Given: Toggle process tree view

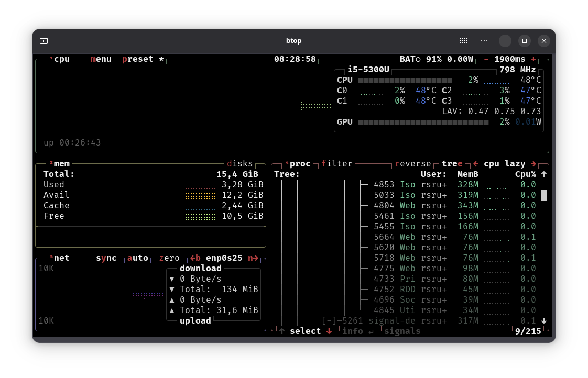Looking at the screenshot, I should [x=452, y=164].
